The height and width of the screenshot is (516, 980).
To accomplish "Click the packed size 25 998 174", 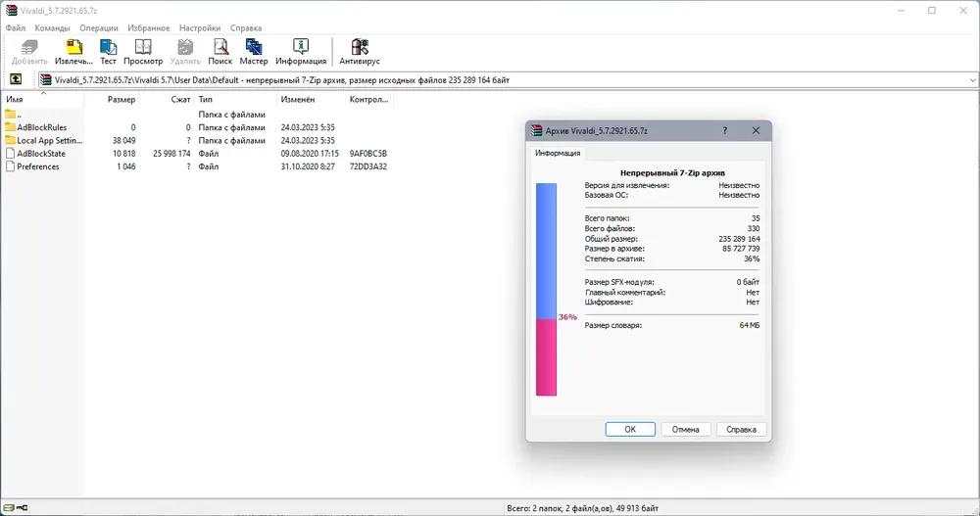I will pos(171,154).
